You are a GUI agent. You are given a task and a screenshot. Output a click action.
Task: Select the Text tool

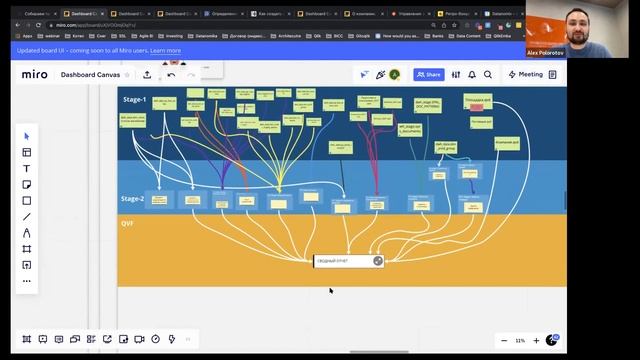pos(27,169)
